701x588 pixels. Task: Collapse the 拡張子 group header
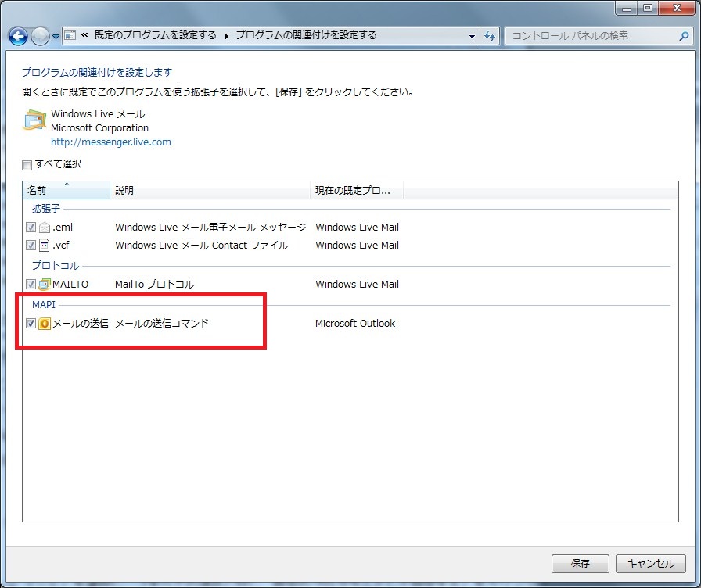(45, 209)
